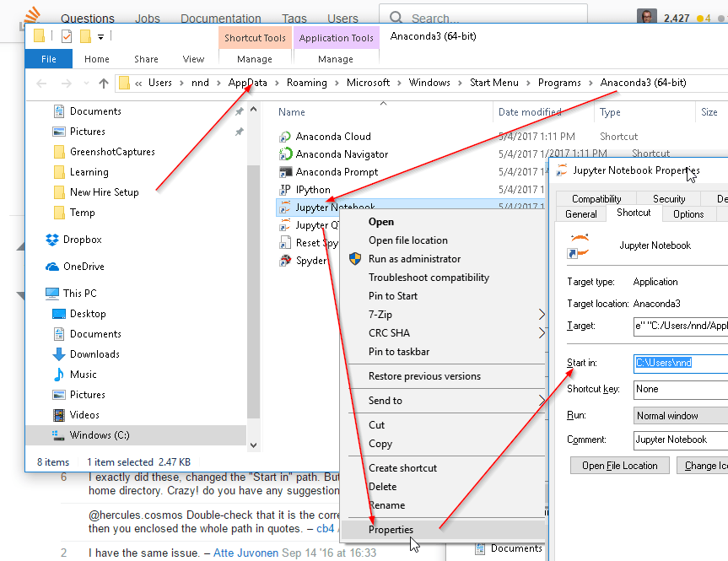Choose Properties from context menu
The height and width of the screenshot is (561, 728).
[391, 530]
